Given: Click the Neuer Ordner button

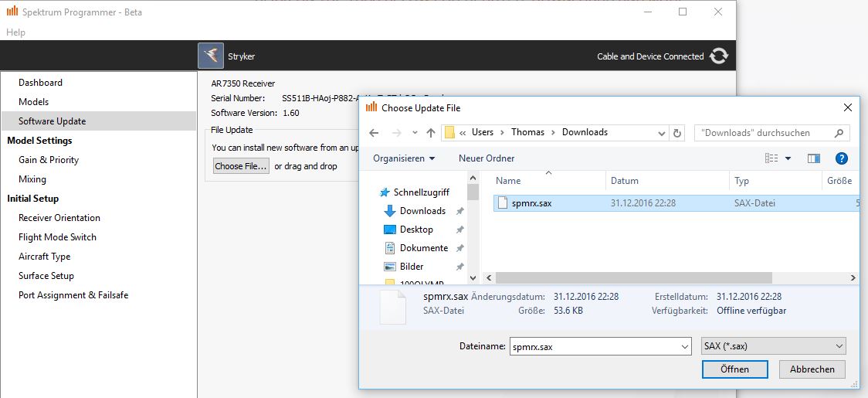Looking at the screenshot, I should (x=487, y=158).
